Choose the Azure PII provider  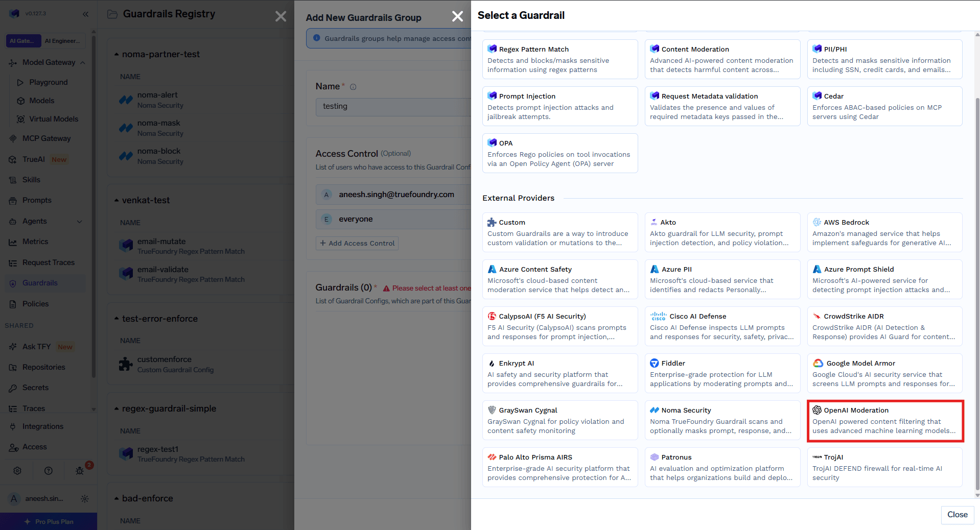[x=722, y=279]
